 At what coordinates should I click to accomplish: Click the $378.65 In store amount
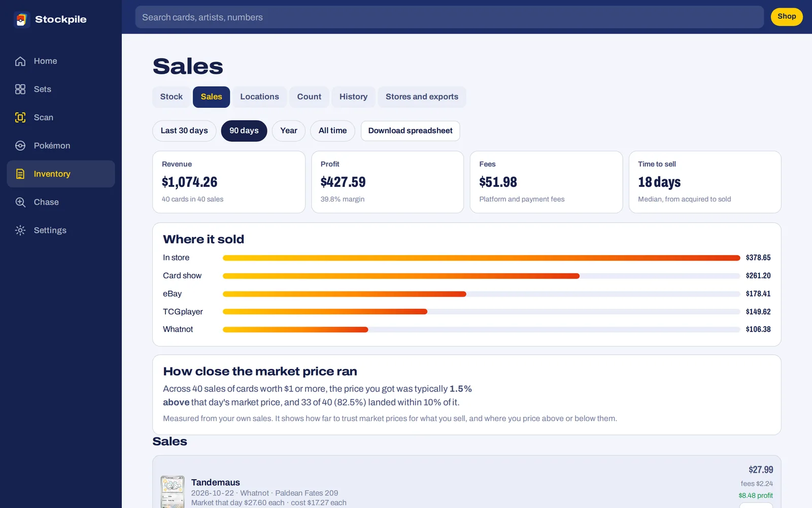[758, 258]
